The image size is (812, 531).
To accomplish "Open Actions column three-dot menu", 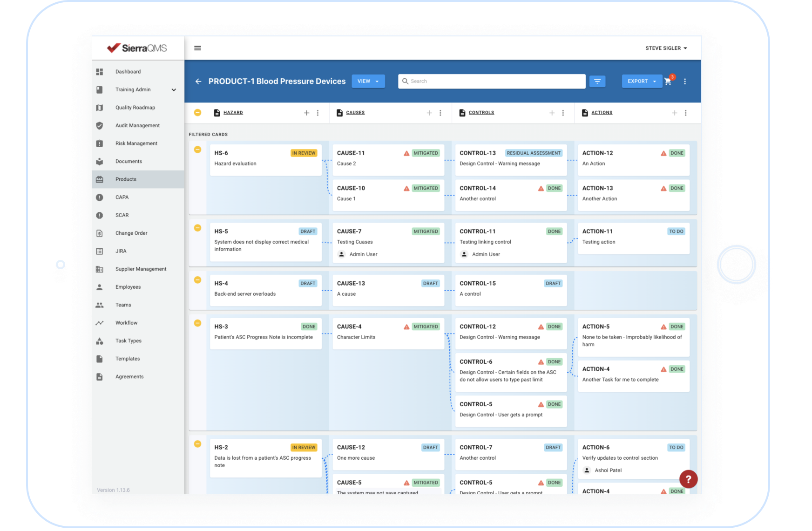I will pos(686,113).
